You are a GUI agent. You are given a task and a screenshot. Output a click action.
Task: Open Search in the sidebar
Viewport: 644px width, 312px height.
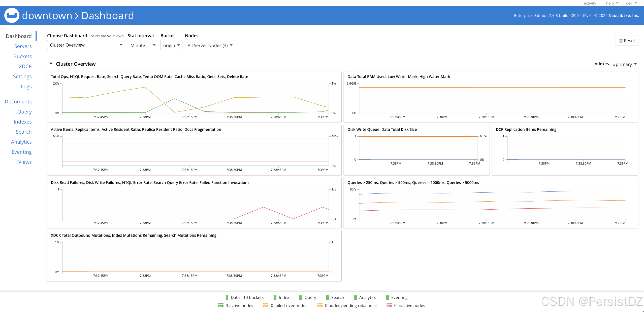click(24, 132)
